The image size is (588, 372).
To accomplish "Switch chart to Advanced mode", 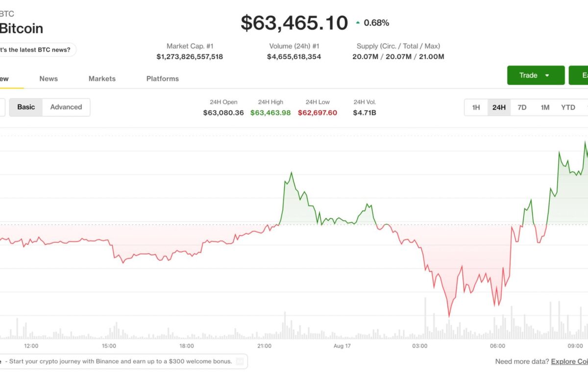I will (x=66, y=107).
